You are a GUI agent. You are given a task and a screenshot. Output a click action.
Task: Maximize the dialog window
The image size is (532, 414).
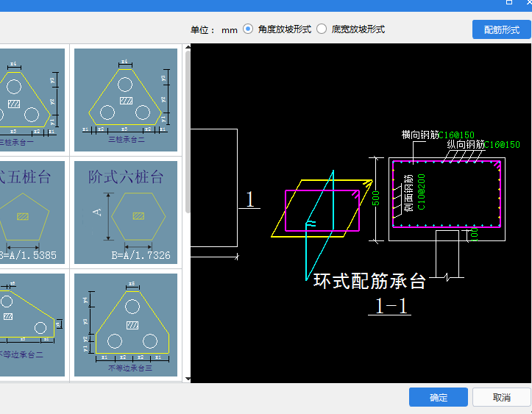point(509,3)
